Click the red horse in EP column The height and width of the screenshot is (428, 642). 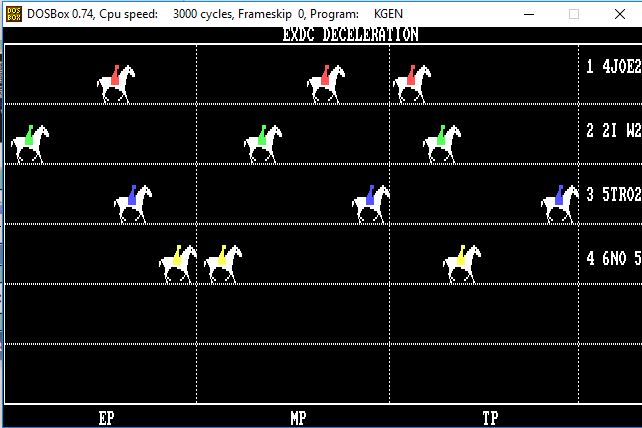click(x=116, y=84)
